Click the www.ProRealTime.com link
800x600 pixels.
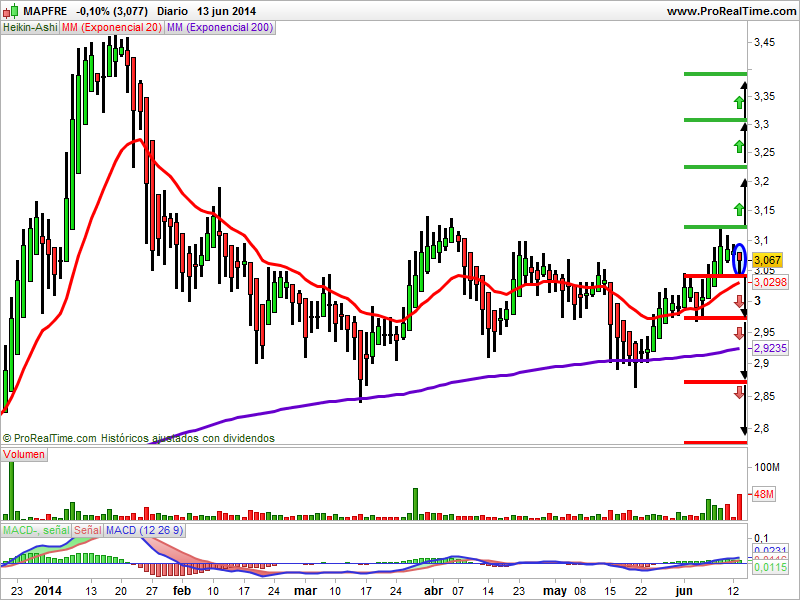731,11
